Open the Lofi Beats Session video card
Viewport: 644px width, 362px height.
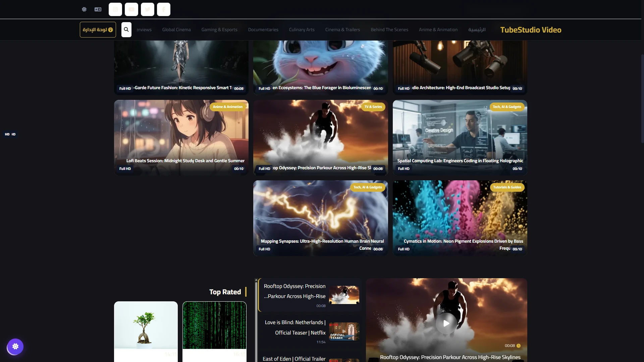181,137
